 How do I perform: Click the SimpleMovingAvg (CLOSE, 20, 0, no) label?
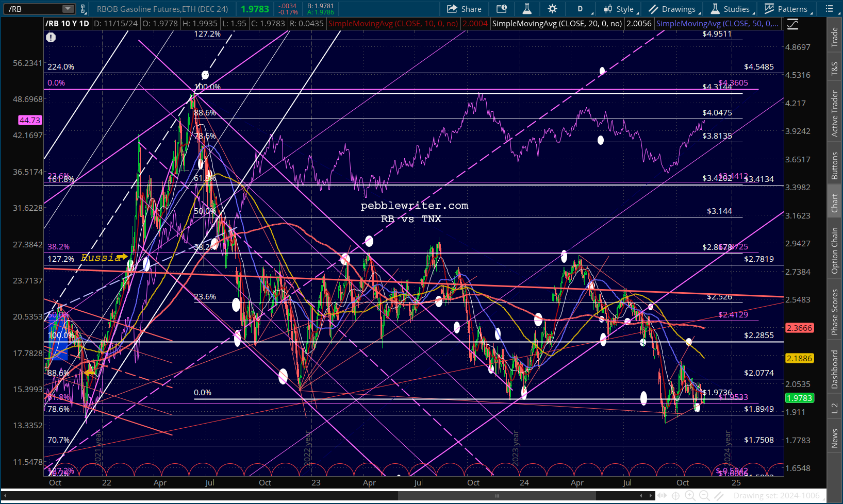point(557,24)
